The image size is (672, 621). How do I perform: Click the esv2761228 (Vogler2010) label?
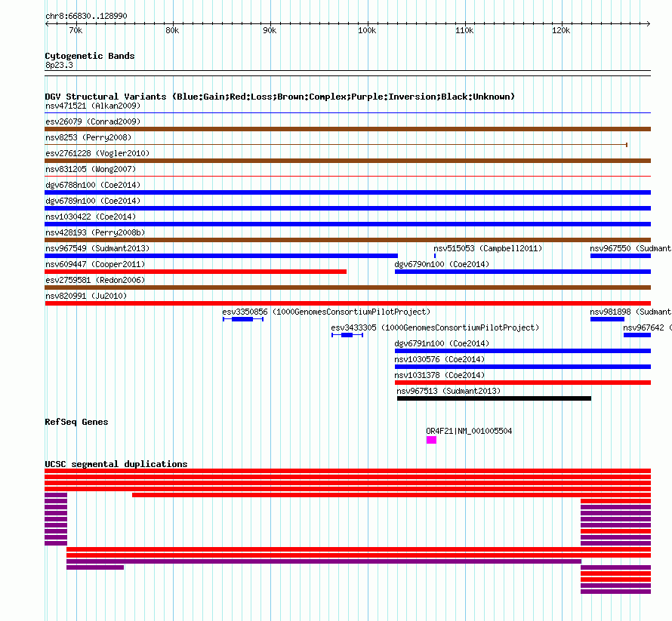[97, 153]
